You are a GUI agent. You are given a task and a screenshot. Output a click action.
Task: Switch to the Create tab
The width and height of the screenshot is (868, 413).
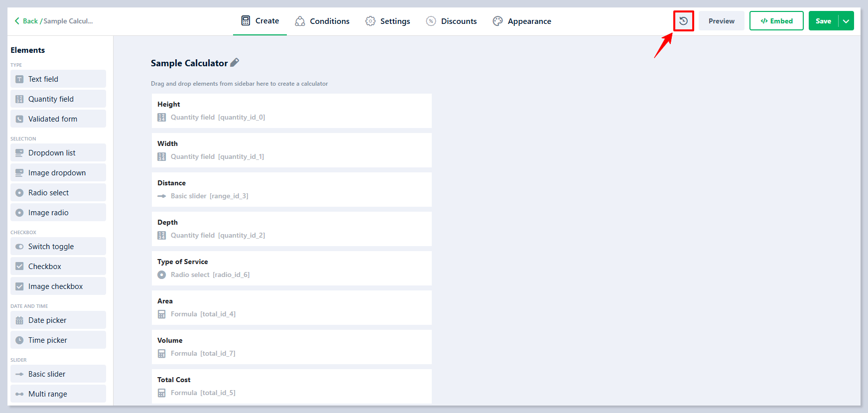pyautogui.click(x=260, y=21)
